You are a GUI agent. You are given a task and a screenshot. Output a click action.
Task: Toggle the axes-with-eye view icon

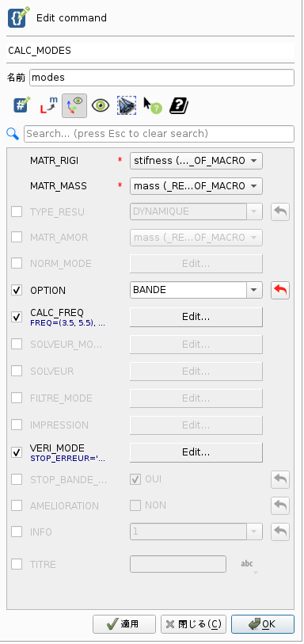click(74, 105)
